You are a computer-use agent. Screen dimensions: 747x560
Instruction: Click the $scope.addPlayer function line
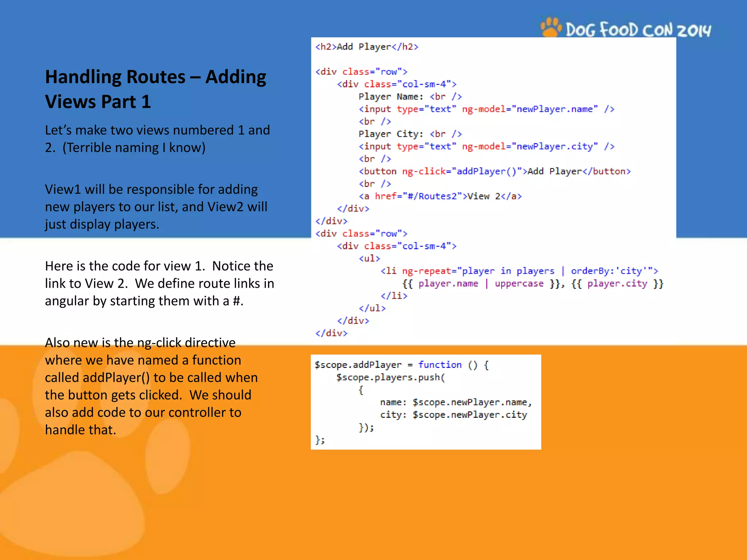(x=402, y=365)
